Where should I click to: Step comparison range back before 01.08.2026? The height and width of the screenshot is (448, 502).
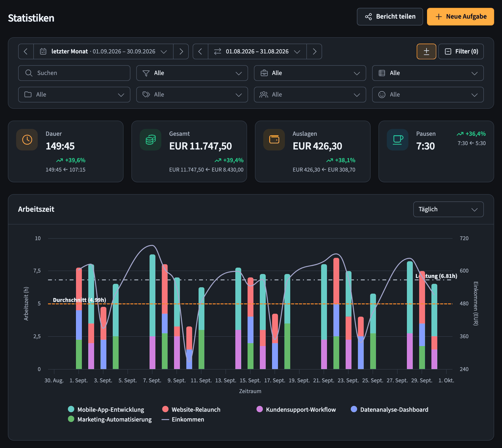200,51
